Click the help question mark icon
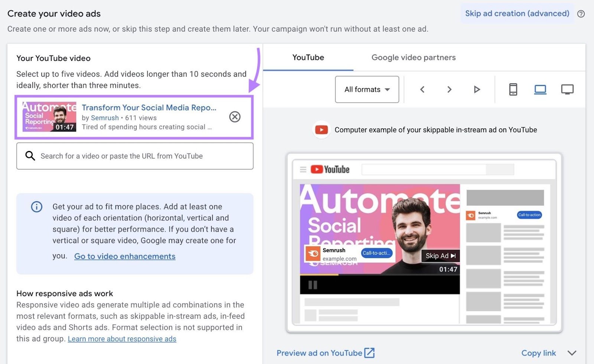 pos(581,14)
